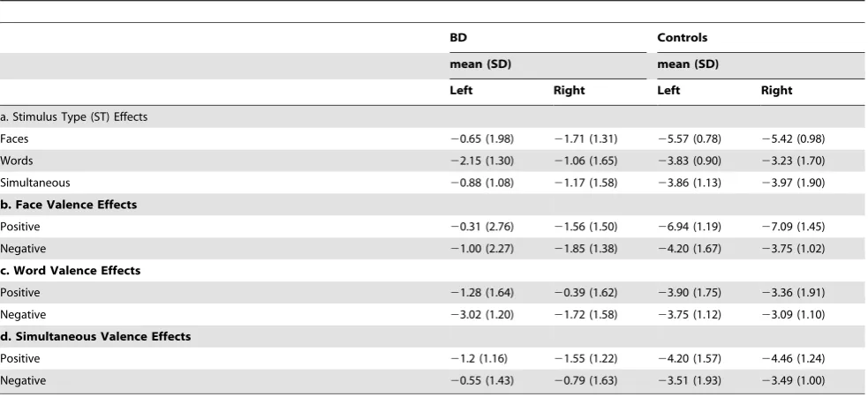Click the −3.02 (1.20) cell value

pyautogui.click(x=481, y=315)
